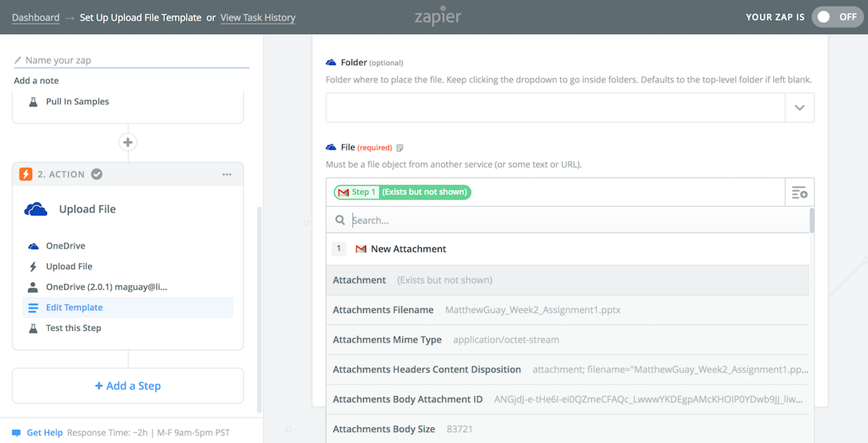Open the action step three-dot menu

click(227, 174)
